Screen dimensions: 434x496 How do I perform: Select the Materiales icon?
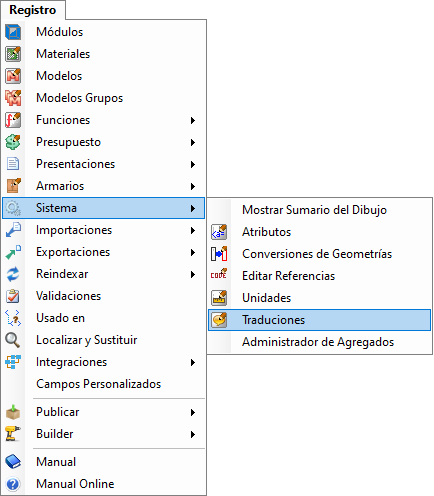[13, 54]
